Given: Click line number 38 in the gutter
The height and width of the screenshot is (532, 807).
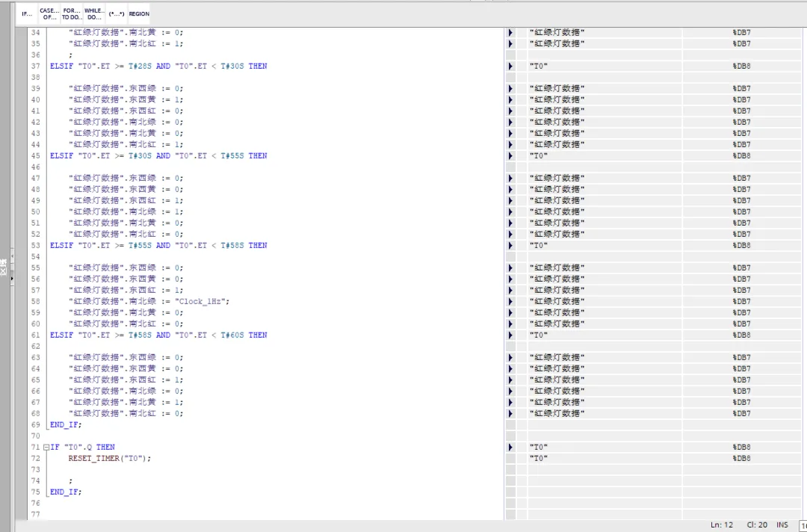Looking at the screenshot, I should pos(36,78).
